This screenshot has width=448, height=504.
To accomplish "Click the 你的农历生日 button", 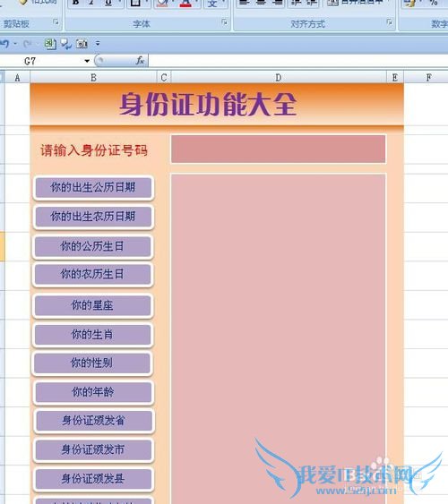I will point(92,275).
